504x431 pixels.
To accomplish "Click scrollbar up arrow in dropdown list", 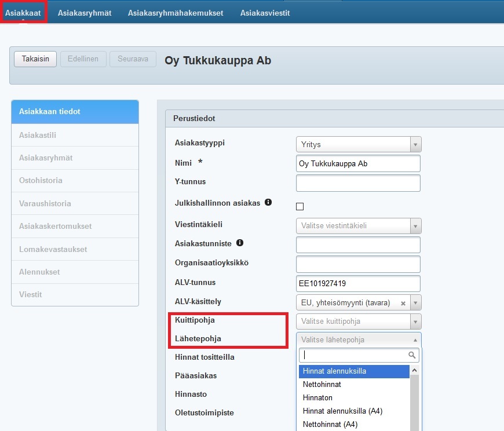I will [x=414, y=370].
